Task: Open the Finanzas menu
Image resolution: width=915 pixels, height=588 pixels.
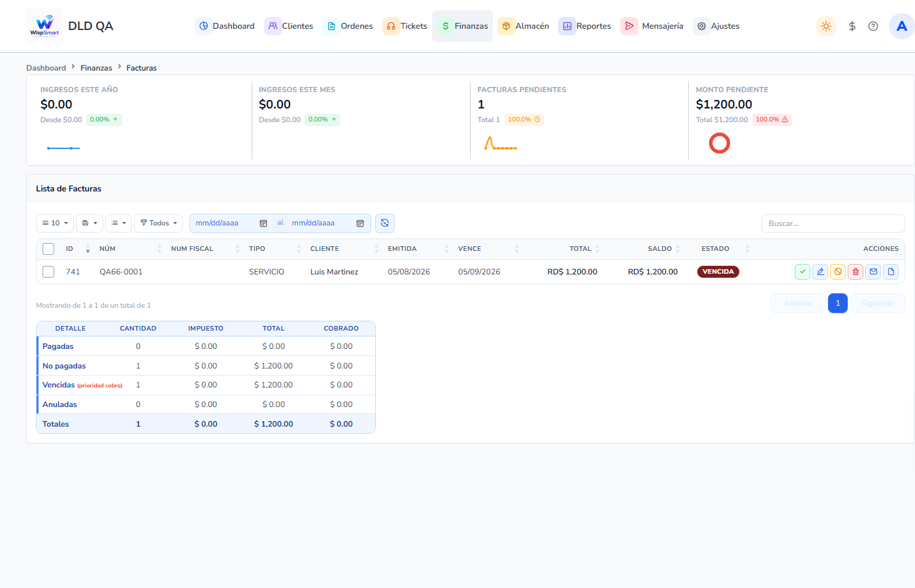Action: tap(463, 26)
